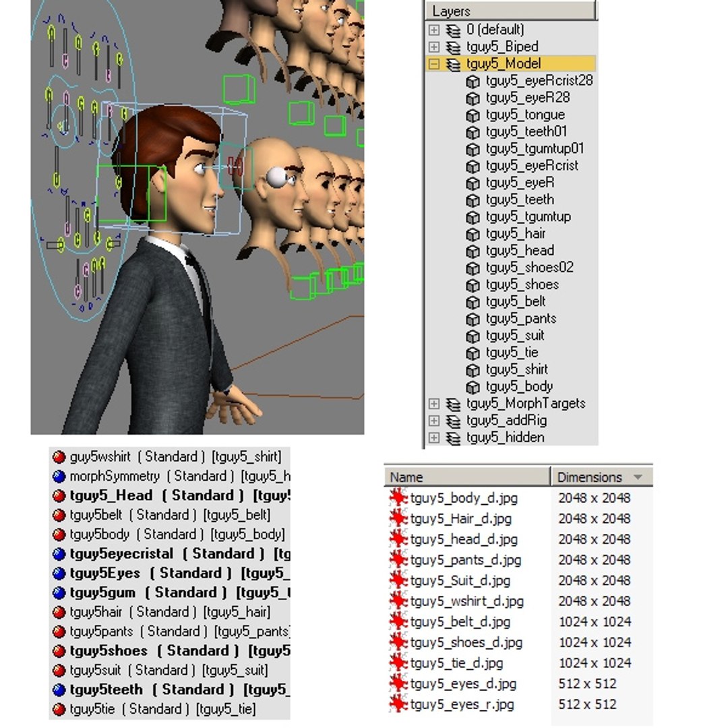The width and height of the screenshot is (728, 728).
Task: Click the Layers panel header
Action: pos(511,11)
